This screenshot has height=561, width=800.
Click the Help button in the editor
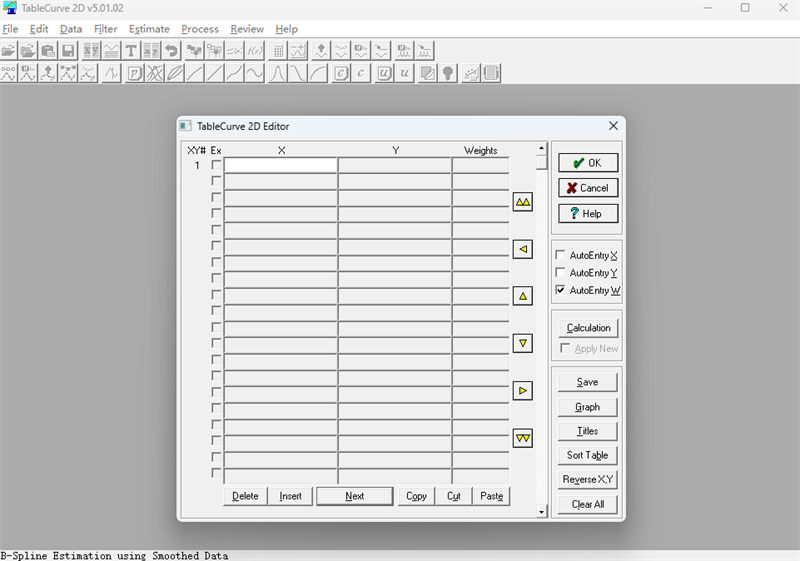click(588, 213)
